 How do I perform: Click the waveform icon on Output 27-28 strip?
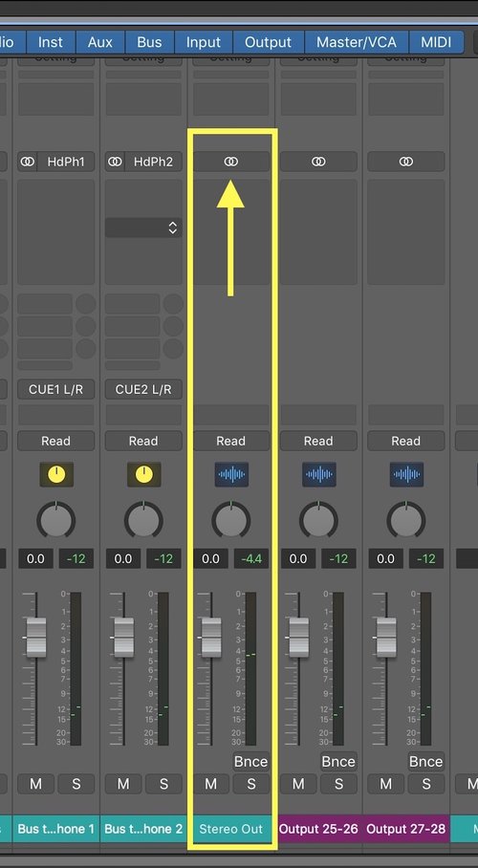[407, 474]
